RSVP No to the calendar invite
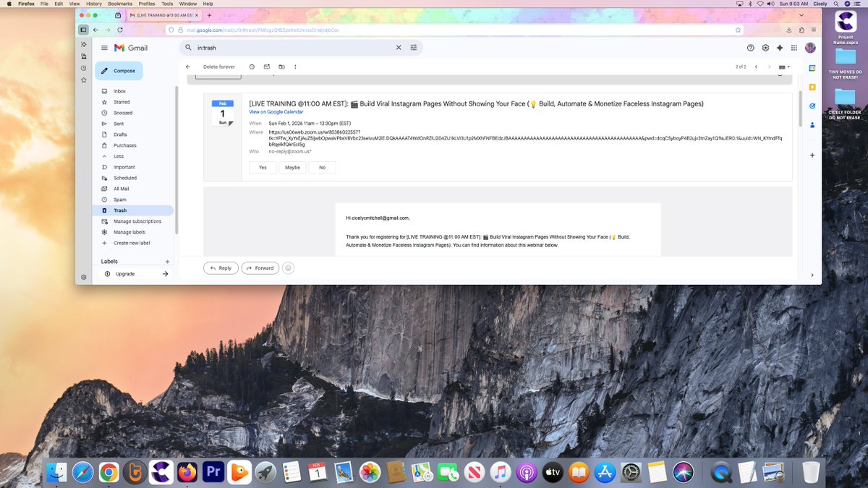The height and width of the screenshot is (488, 868). coord(322,167)
